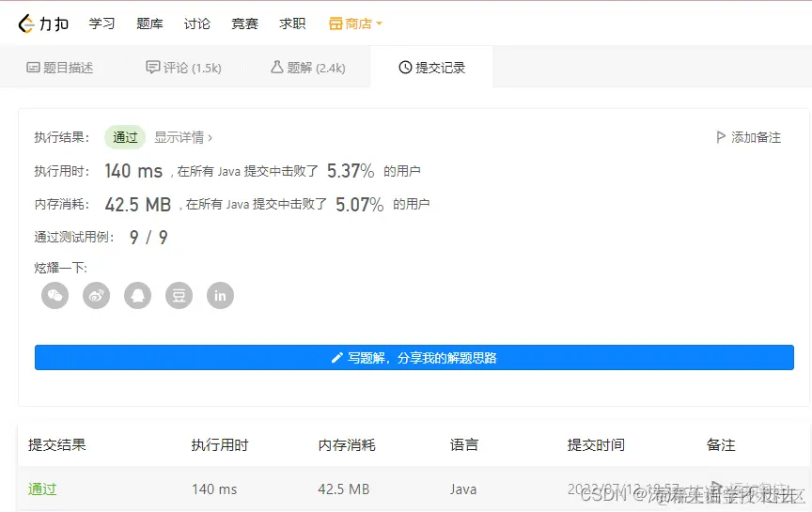812x512 pixels.
Task: Click the 5.37% runtime percentile
Action: pyautogui.click(x=351, y=171)
